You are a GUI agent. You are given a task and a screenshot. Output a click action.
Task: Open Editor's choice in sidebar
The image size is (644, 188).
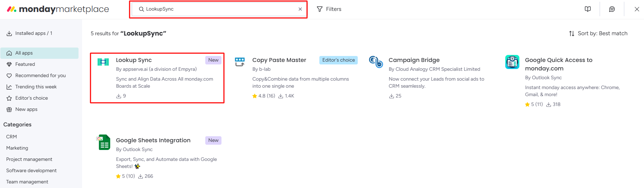39,98
